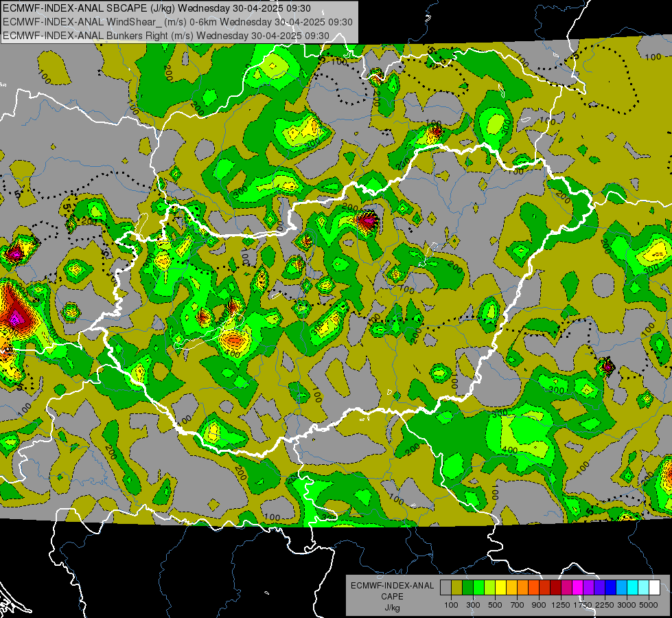The height and width of the screenshot is (618, 672).
Task: Click the 300 legend tick label
Action: [473, 605]
